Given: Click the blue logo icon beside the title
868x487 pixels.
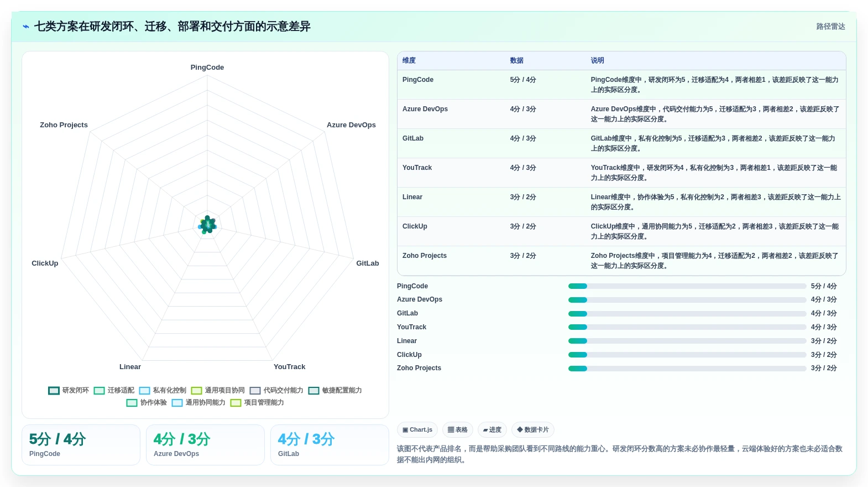Looking at the screenshot, I should click(x=26, y=27).
